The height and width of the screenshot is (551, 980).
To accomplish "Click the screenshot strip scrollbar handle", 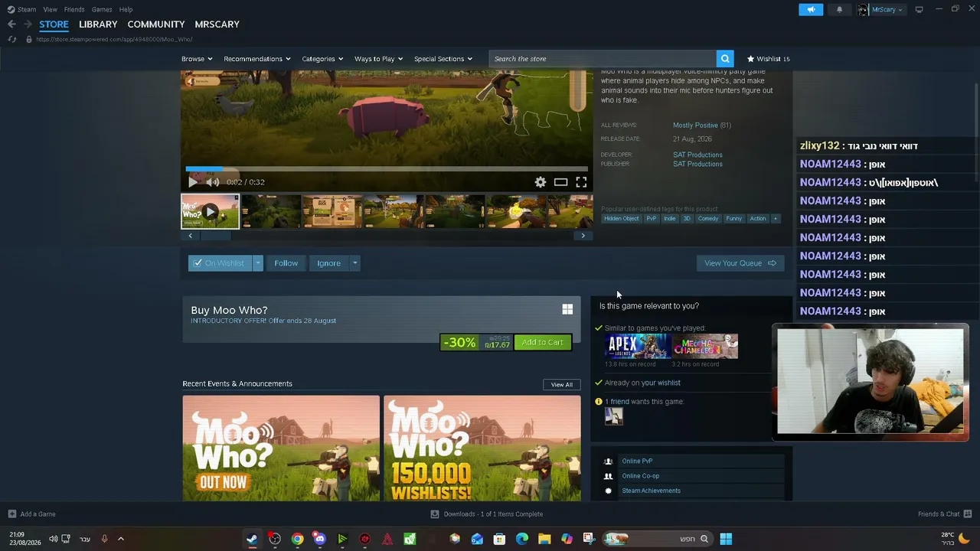I will (x=215, y=236).
